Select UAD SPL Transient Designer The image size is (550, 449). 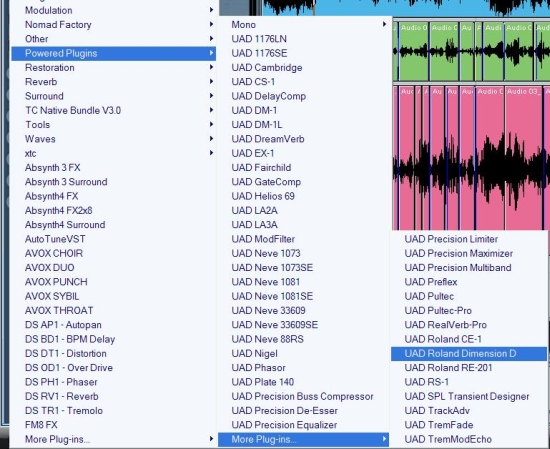(469, 396)
